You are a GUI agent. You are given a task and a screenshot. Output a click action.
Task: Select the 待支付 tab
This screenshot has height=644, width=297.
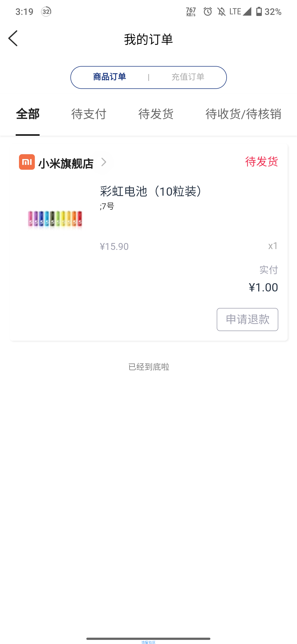[89, 114]
